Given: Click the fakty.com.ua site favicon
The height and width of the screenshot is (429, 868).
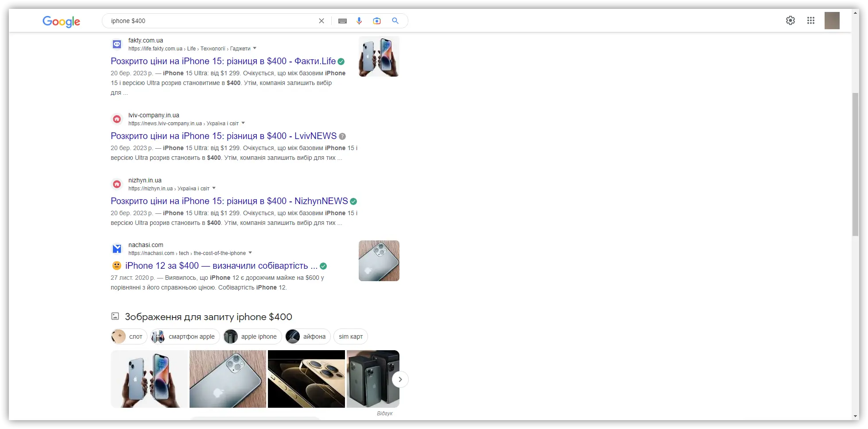Looking at the screenshot, I should (117, 44).
